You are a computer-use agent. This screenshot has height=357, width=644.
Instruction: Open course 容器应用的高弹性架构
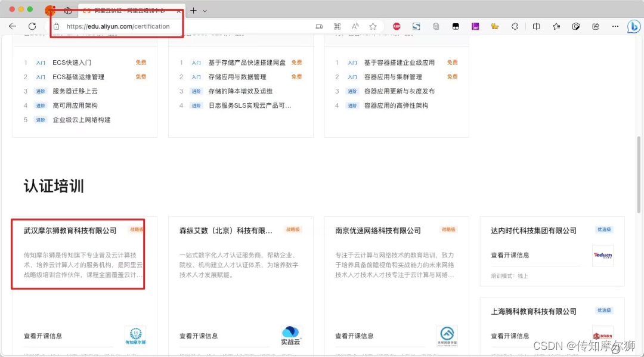397,105
